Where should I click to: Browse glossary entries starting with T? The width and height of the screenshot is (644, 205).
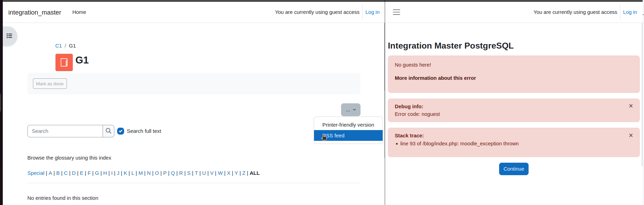pyautogui.click(x=196, y=173)
